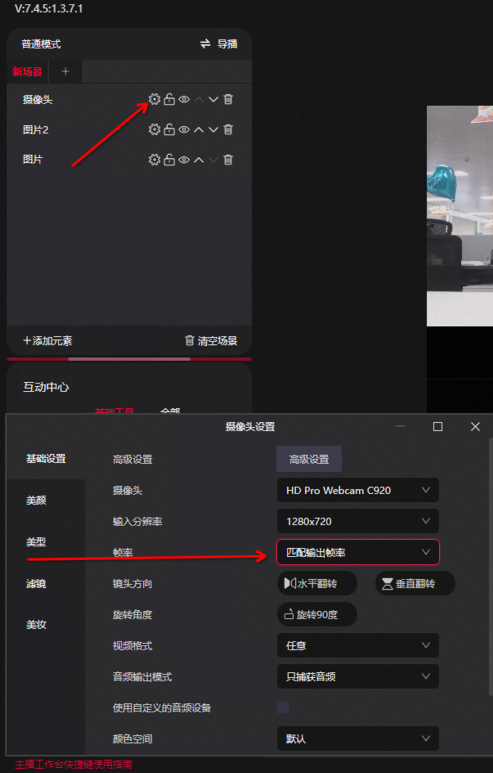The image size is (493, 773).
Task: Delete the 图片2 source
Action: pos(228,130)
